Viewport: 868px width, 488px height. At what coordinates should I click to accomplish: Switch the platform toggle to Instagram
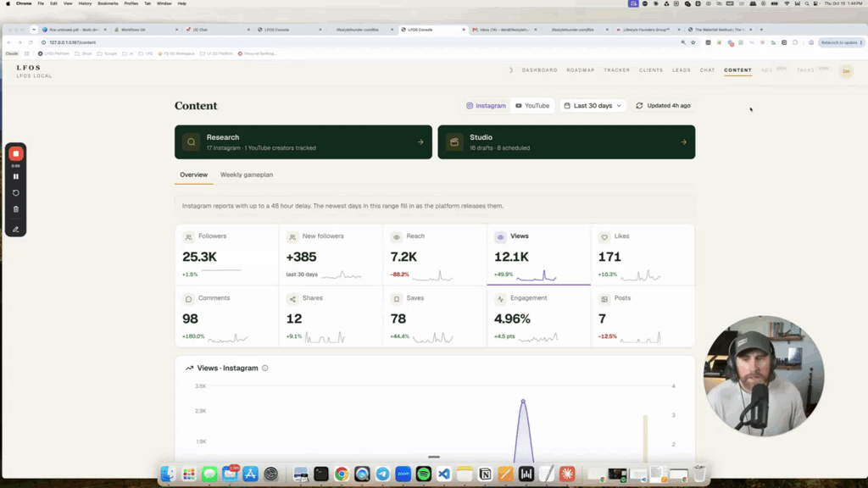click(x=486, y=106)
